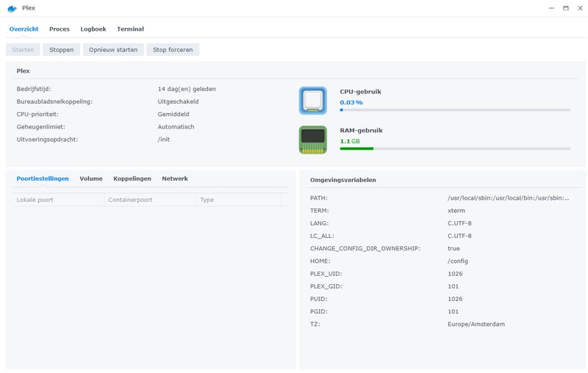Click the PATH variable value
This screenshot has height=373, width=588.
(x=508, y=198)
